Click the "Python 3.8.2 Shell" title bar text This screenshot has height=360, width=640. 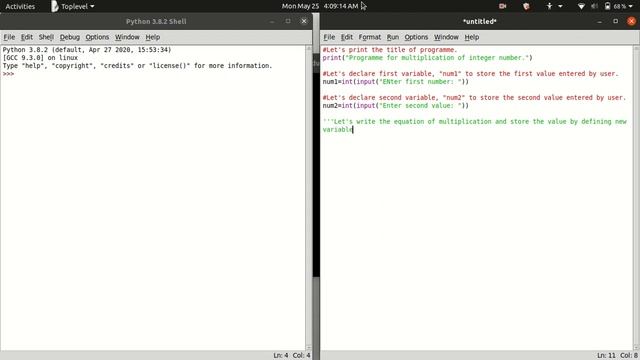[156, 21]
